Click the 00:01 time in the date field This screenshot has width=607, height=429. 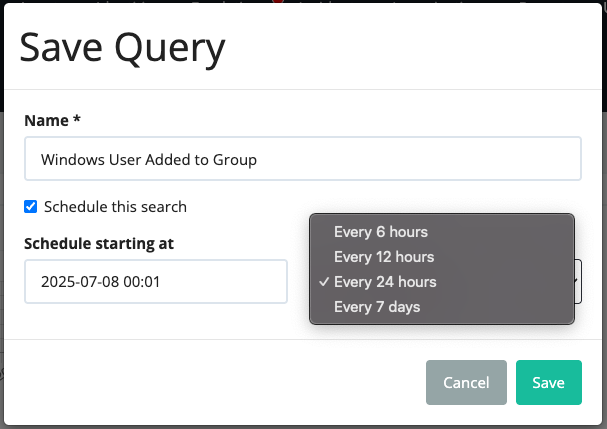(141, 281)
